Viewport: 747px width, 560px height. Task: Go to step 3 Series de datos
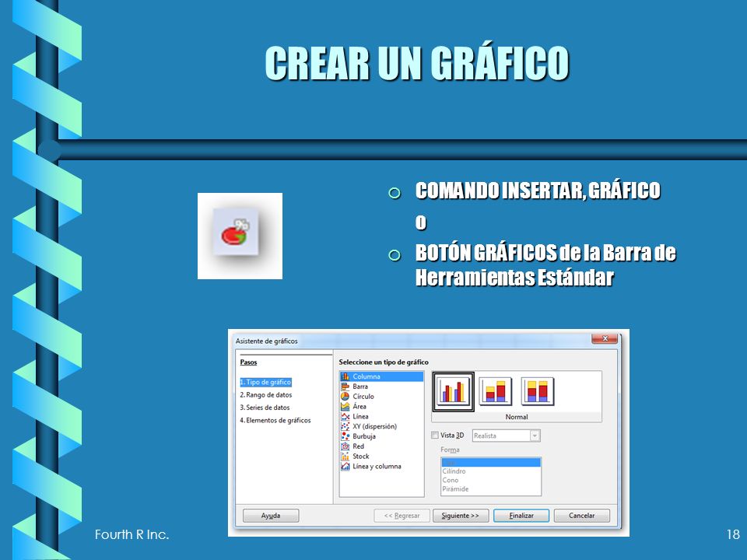[x=265, y=408]
